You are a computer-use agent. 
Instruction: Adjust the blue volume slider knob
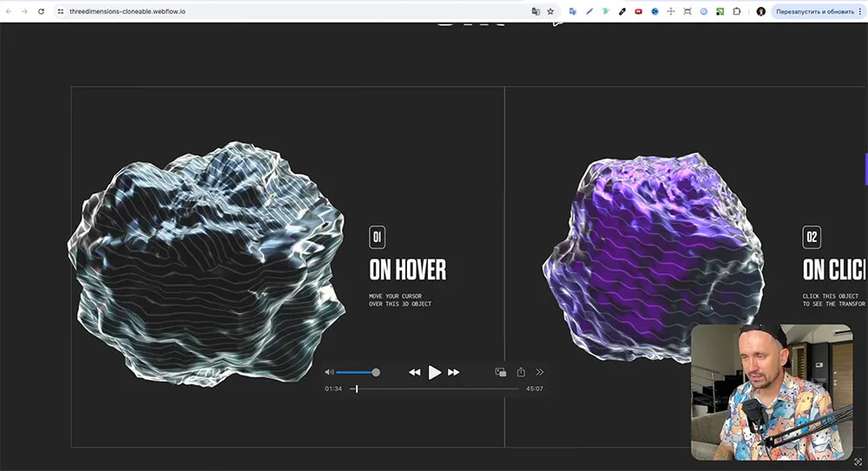pos(376,372)
